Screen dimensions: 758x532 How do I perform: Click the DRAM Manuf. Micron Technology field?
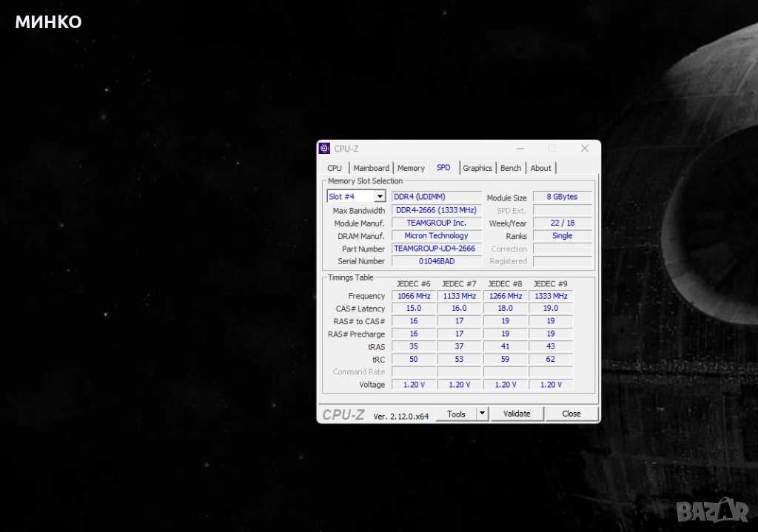pos(436,236)
